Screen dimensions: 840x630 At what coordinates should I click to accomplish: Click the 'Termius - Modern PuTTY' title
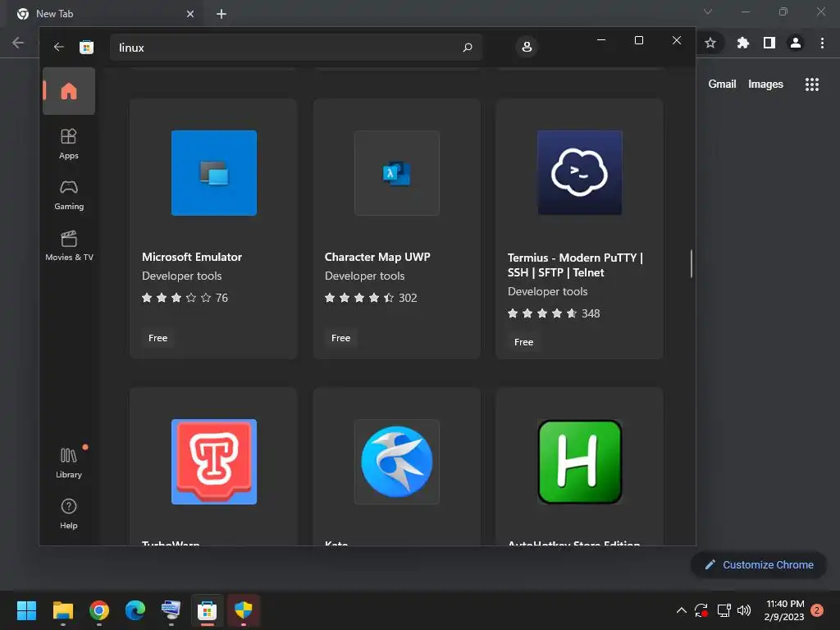(575, 265)
